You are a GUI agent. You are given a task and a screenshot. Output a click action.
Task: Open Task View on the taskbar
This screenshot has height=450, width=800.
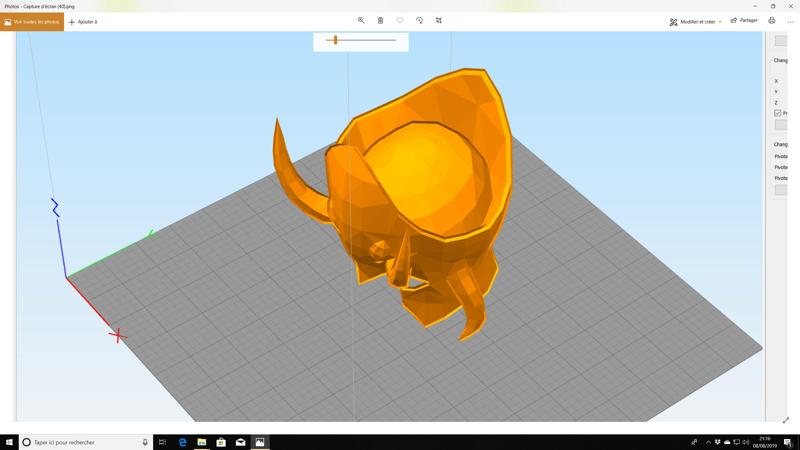pyautogui.click(x=162, y=442)
